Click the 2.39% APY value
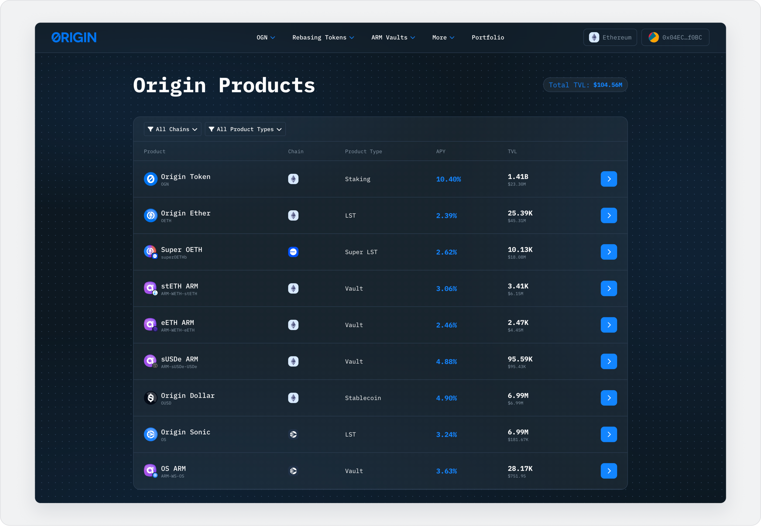The height and width of the screenshot is (532, 761). (x=447, y=216)
